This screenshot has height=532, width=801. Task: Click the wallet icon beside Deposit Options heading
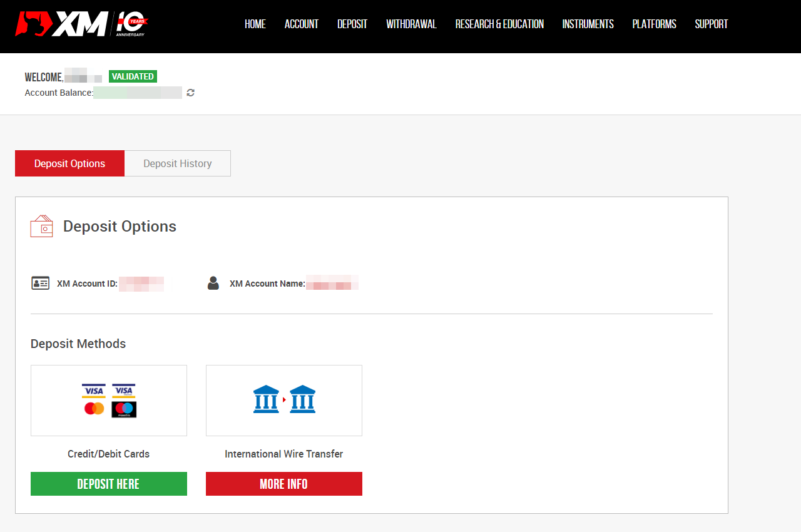(x=42, y=226)
